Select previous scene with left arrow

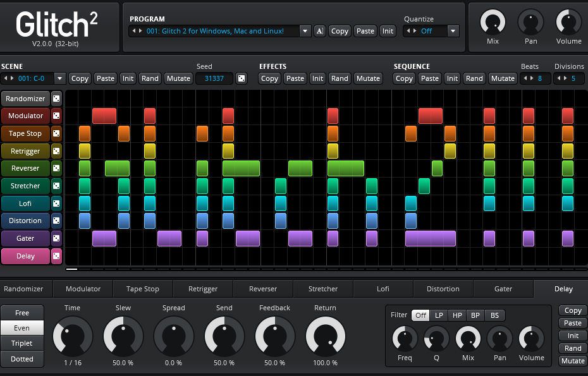pyautogui.click(x=6, y=78)
